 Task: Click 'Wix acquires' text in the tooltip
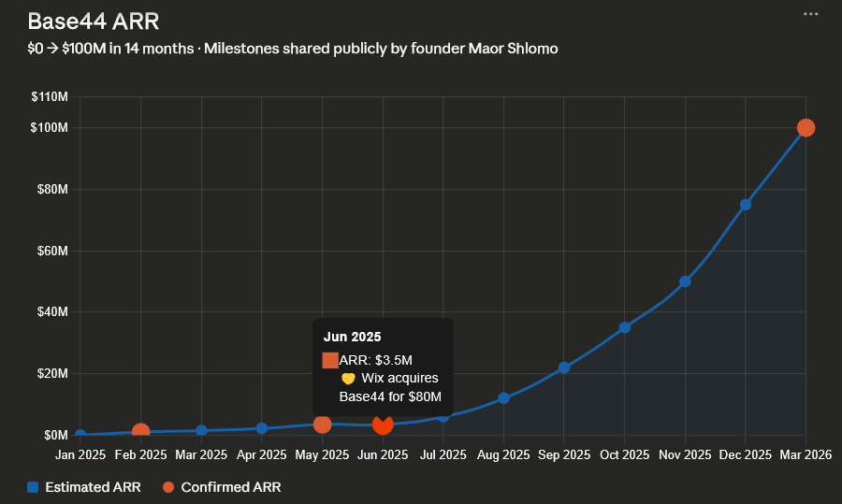tap(399, 378)
